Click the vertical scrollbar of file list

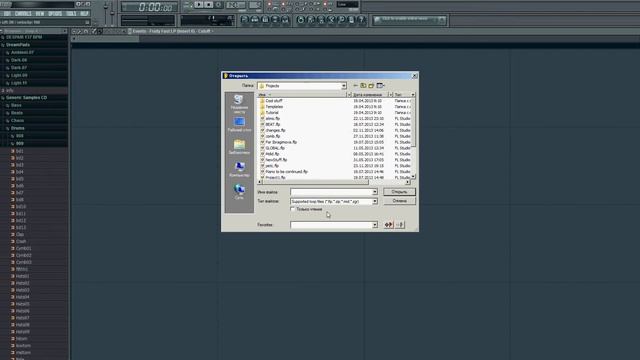[413, 137]
